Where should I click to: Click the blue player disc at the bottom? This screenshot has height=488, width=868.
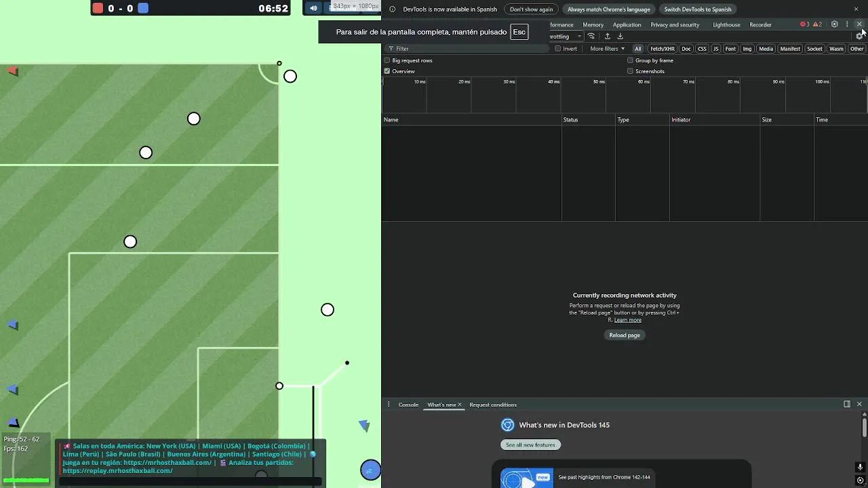point(370,470)
